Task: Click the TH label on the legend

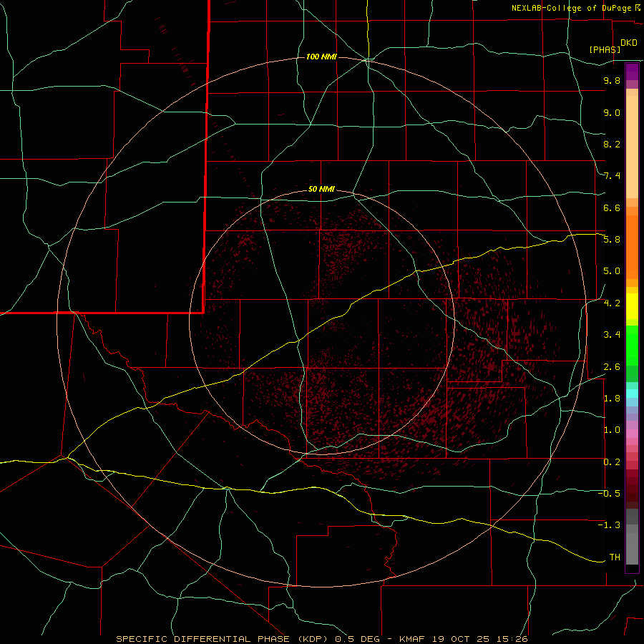Action: tap(615, 557)
